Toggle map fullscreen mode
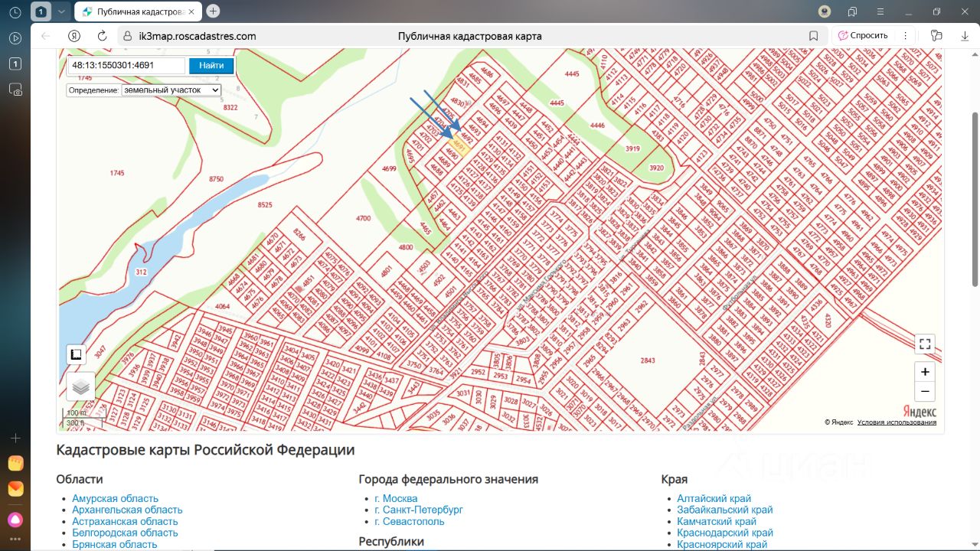Image resolution: width=980 pixels, height=551 pixels. (x=925, y=344)
